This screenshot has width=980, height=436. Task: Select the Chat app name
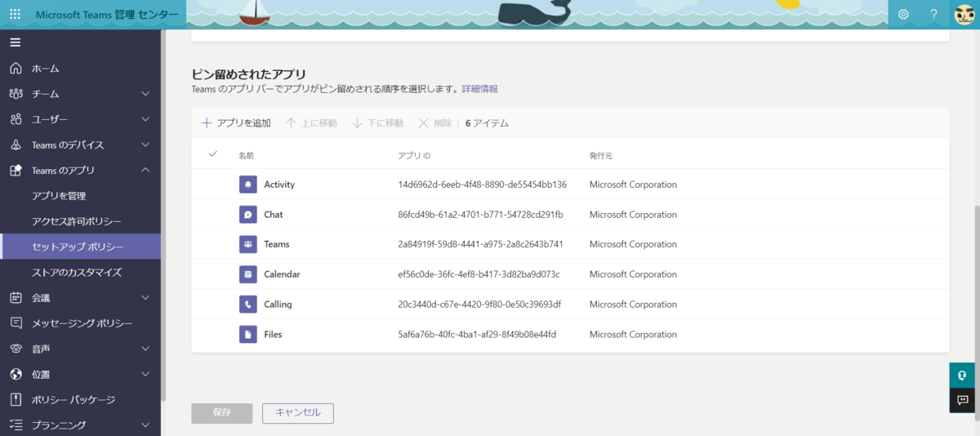[274, 215]
